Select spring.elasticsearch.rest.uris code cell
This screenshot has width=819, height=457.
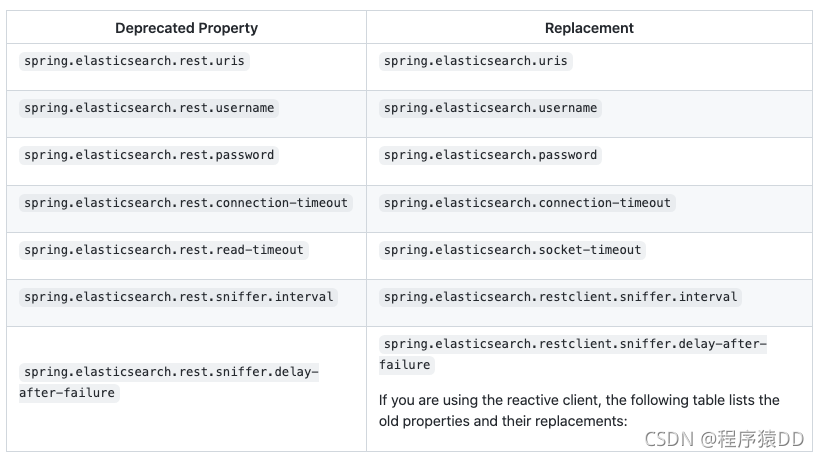coord(134,61)
